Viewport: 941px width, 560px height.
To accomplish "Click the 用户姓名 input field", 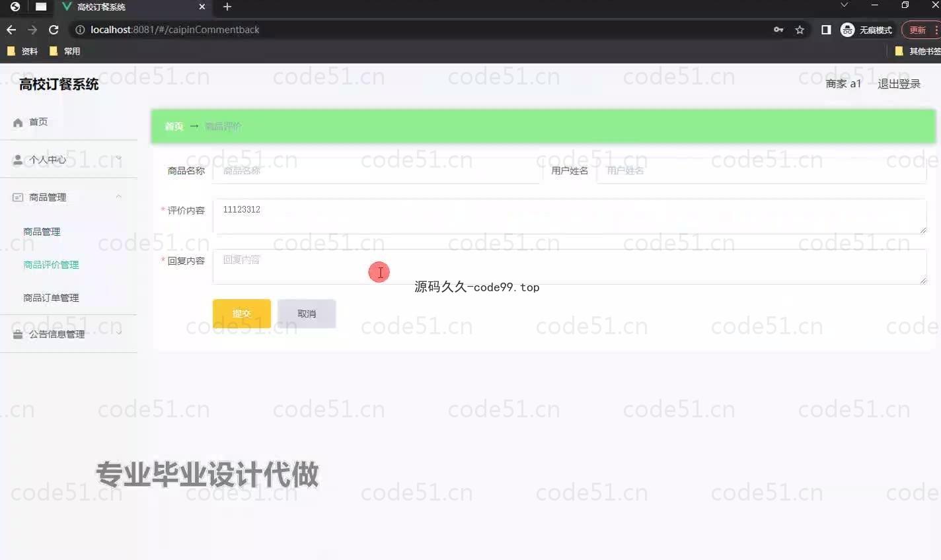I will pyautogui.click(x=761, y=170).
